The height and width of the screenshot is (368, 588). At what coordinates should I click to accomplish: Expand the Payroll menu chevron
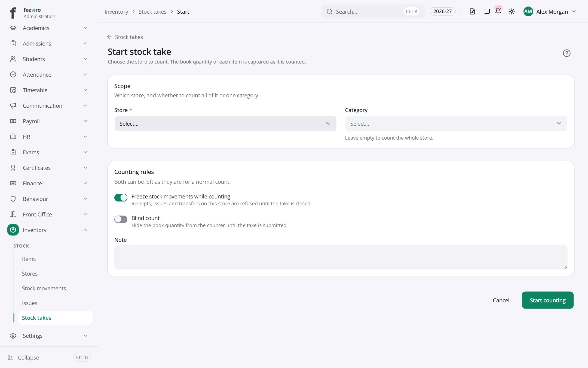point(85,121)
